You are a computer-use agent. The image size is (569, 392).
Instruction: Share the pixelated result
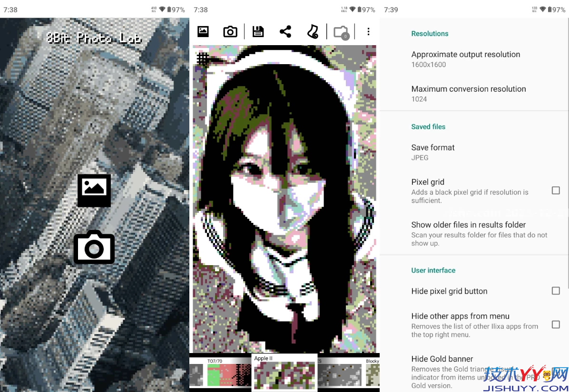(x=285, y=31)
